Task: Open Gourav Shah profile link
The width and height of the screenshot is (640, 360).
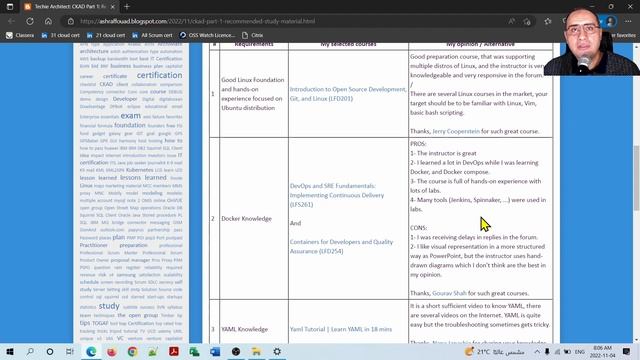Action: coord(449,293)
